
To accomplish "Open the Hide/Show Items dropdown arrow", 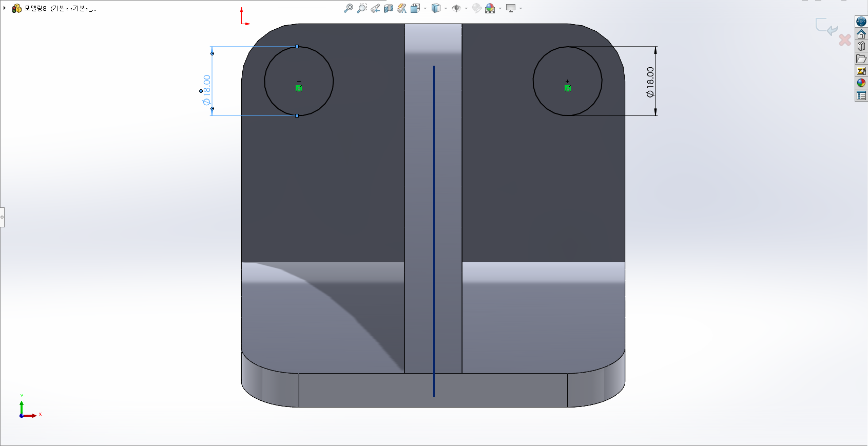I will (x=466, y=8).
